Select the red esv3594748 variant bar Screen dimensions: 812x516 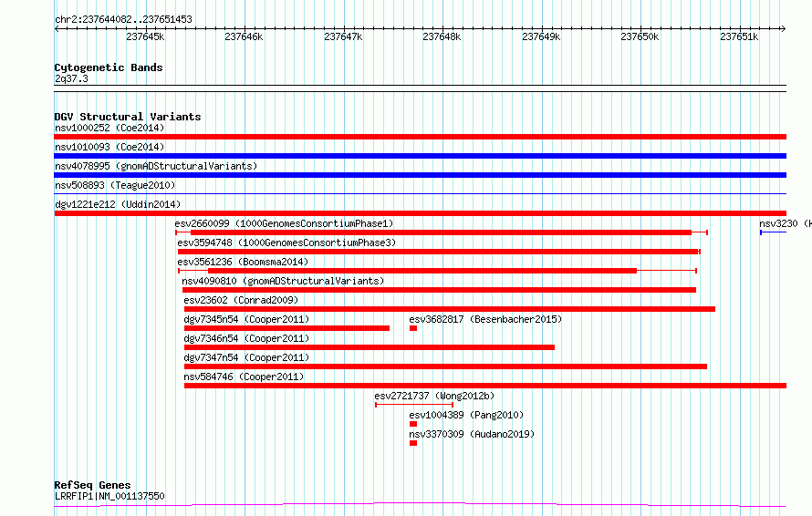439,252
